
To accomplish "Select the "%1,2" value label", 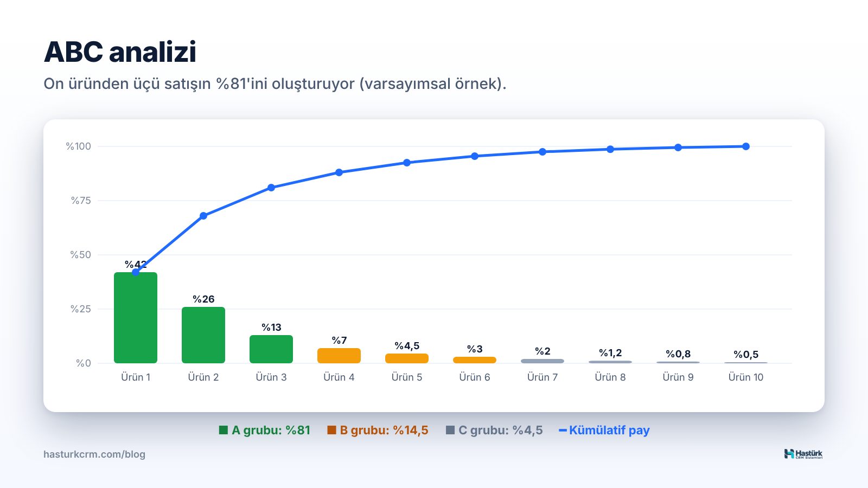I will pyautogui.click(x=610, y=353).
